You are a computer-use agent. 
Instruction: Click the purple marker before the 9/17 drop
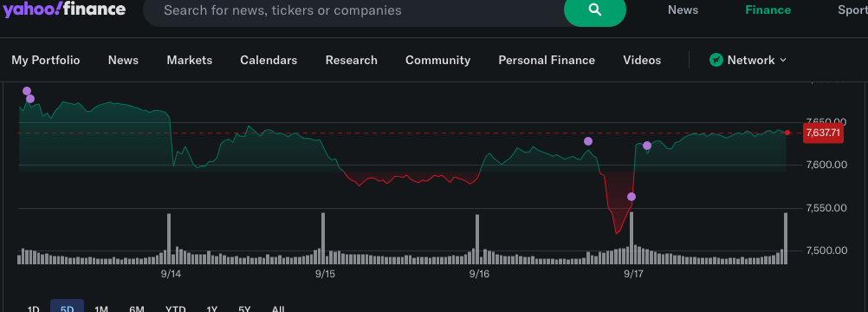click(x=588, y=141)
